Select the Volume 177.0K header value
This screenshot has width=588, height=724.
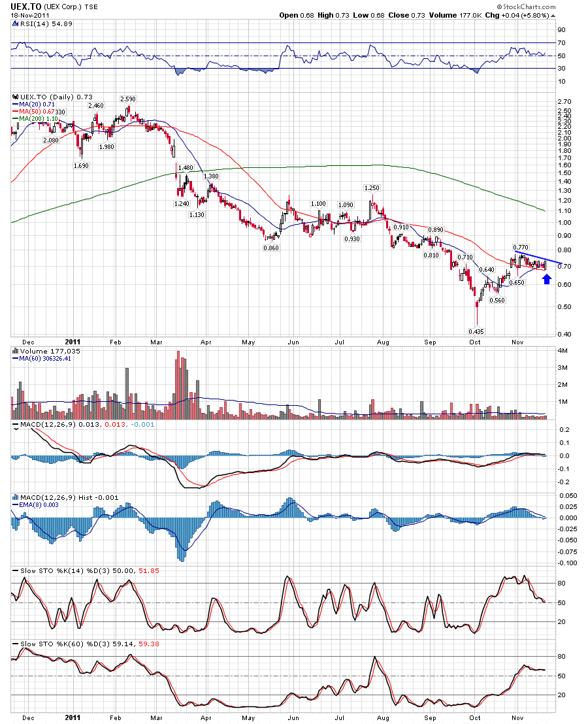(x=455, y=15)
